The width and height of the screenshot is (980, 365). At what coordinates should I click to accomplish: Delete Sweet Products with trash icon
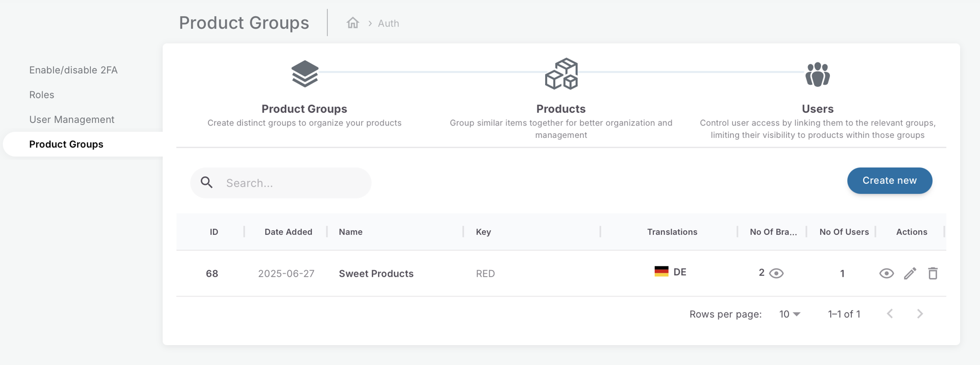(x=933, y=273)
